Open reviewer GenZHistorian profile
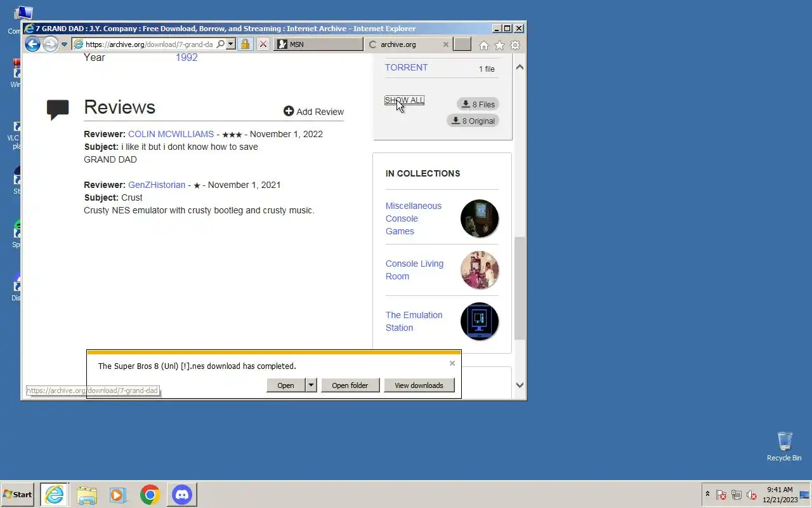Viewport: 812px width, 508px height. [x=157, y=185]
